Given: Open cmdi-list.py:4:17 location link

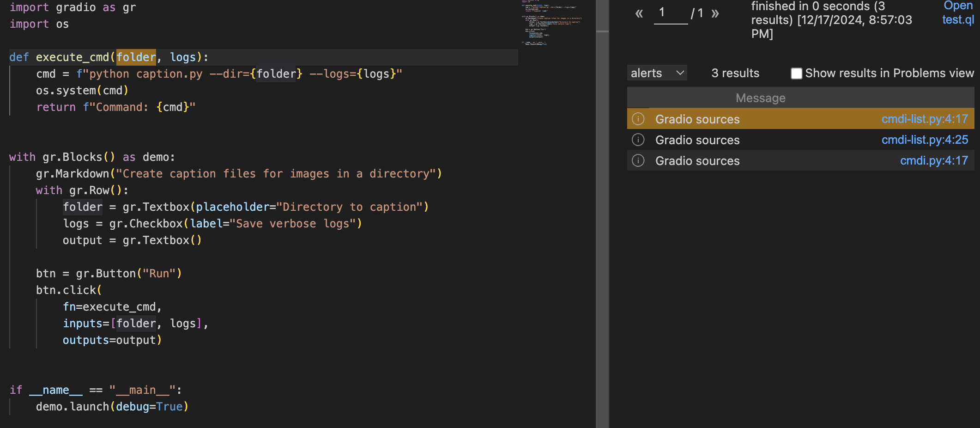Looking at the screenshot, I should [x=924, y=119].
